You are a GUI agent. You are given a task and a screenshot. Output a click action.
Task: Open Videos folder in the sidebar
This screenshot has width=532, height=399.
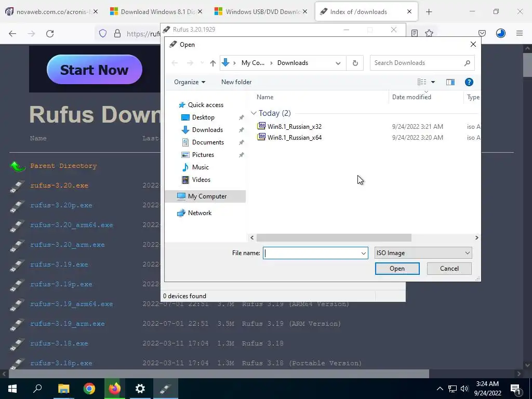coord(201,180)
